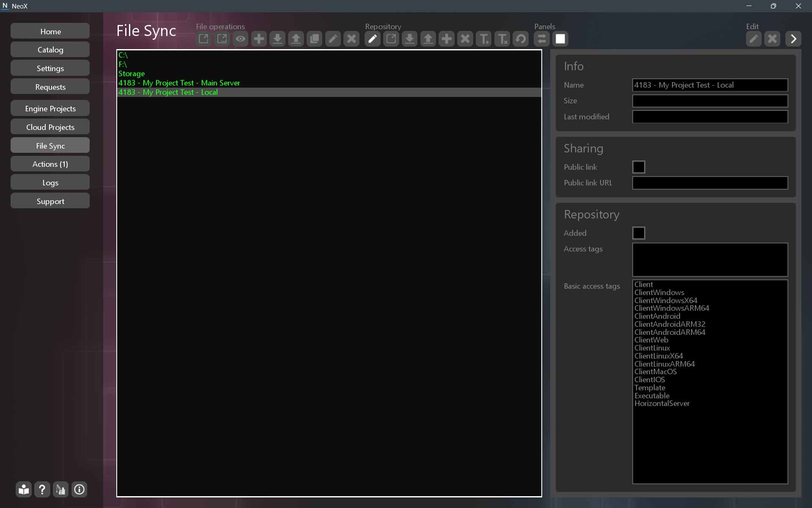Open the help question mark icon

pyautogui.click(x=42, y=489)
